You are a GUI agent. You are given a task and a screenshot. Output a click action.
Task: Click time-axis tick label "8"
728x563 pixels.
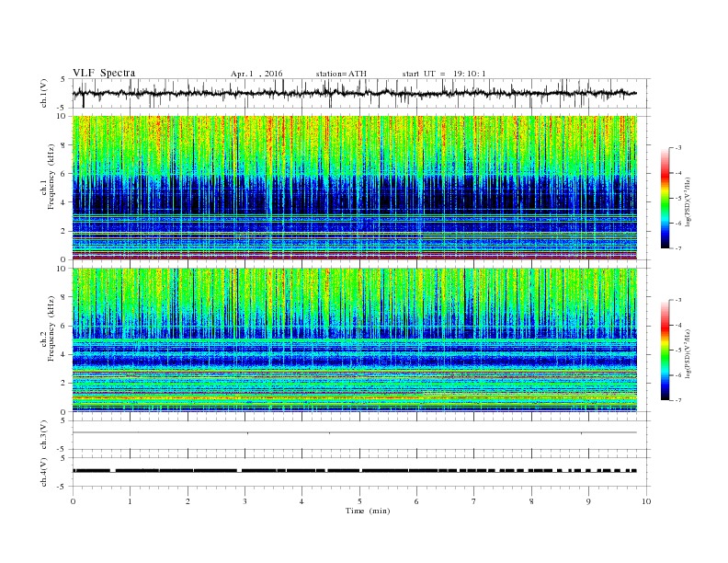531,501
